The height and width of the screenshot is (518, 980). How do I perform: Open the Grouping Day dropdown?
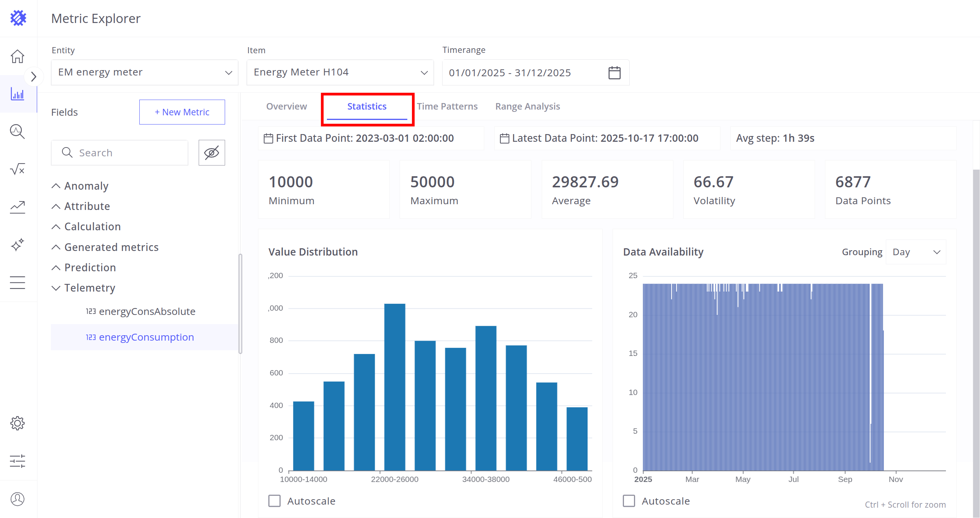tap(916, 252)
